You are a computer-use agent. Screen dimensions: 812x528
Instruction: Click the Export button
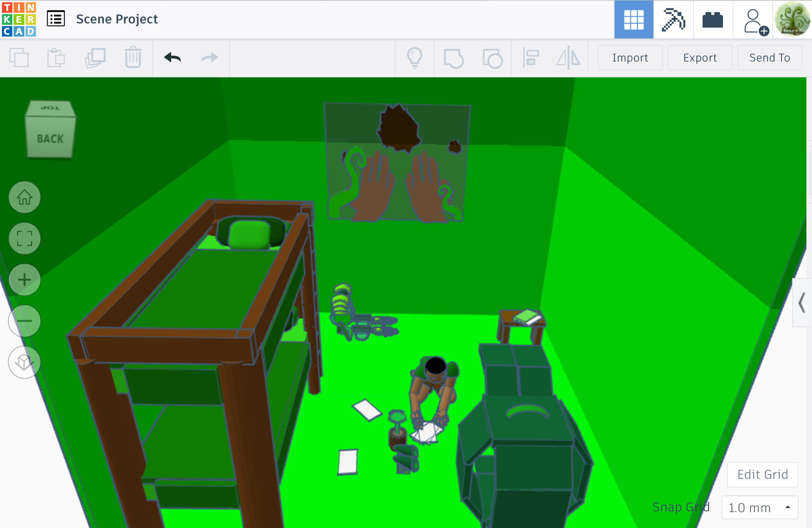pyautogui.click(x=700, y=58)
